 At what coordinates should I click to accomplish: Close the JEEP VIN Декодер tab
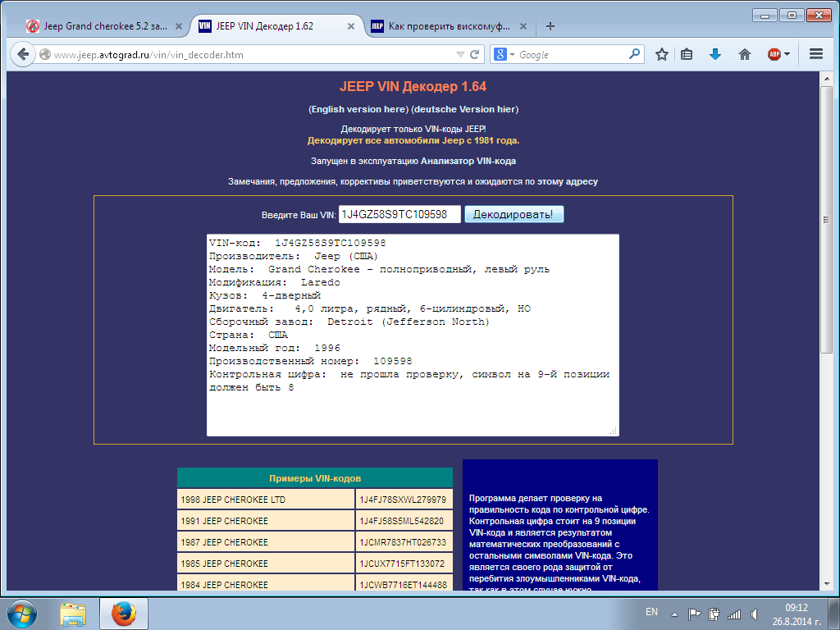point(351,26)
